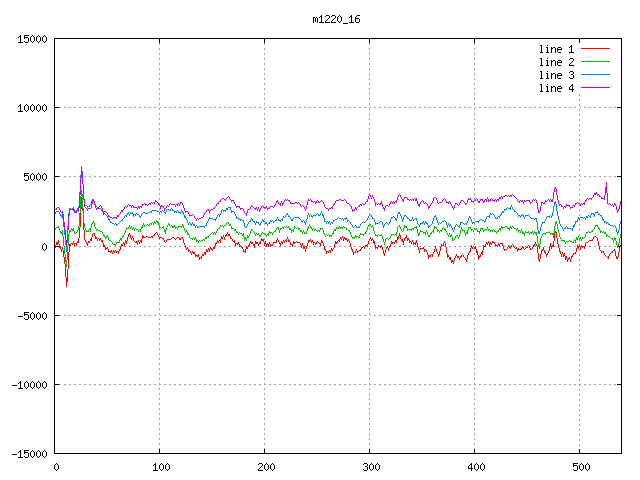Toggle the 'line 4' legend entry
Image resolution: width=640 pixels, height=480 pixels.
(x=556, y=88)
